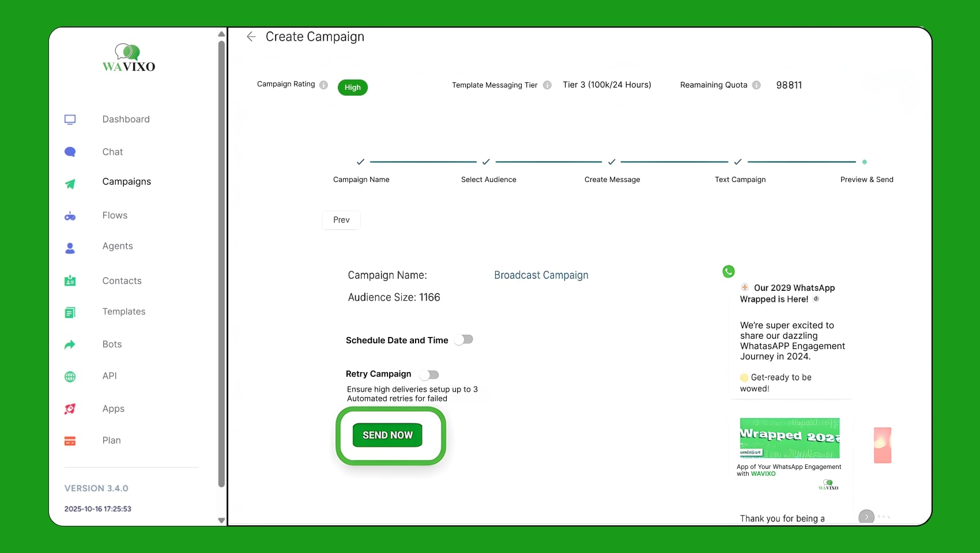980x553 pixels.
Task: Click the Select Audience step checkmark
Action: pos(486,162)
